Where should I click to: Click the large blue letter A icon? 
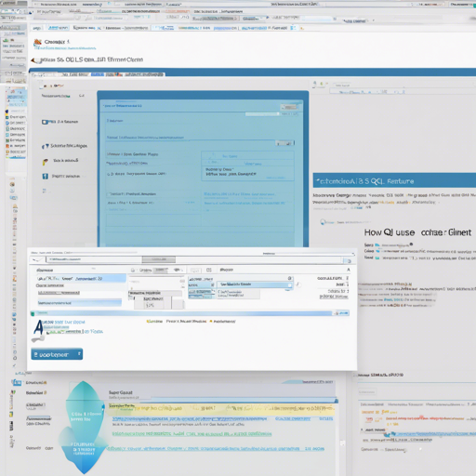[39, 327]
